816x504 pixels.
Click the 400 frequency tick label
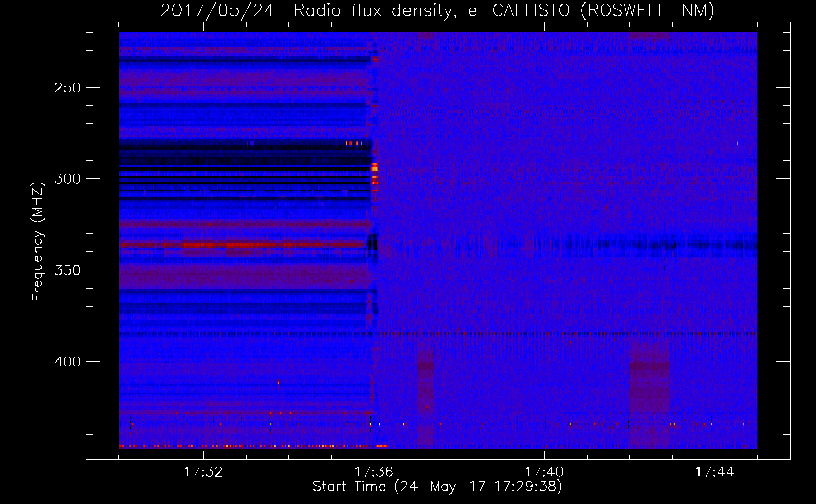(x=68, y=362)
